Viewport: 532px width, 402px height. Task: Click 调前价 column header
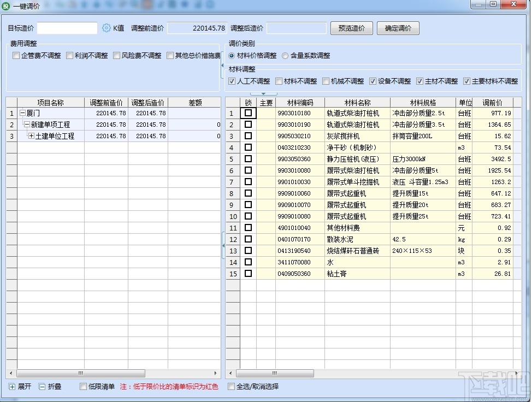(x=492, y=103)
